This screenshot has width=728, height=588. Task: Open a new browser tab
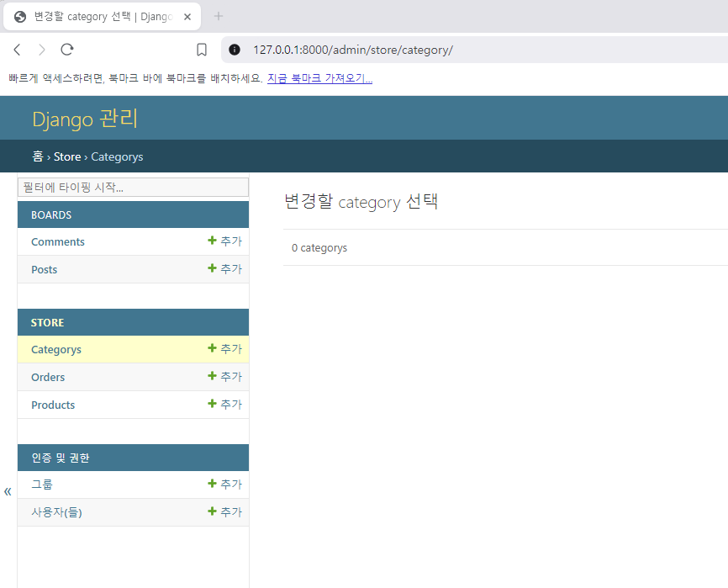click(219, 16)
